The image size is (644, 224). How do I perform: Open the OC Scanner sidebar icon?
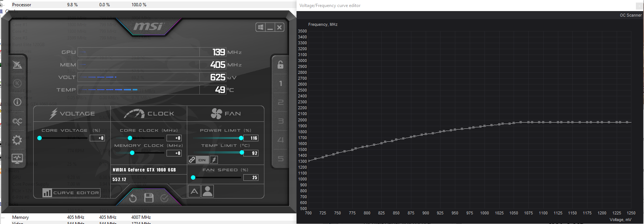pyautogui.click(x=17, y=121)
